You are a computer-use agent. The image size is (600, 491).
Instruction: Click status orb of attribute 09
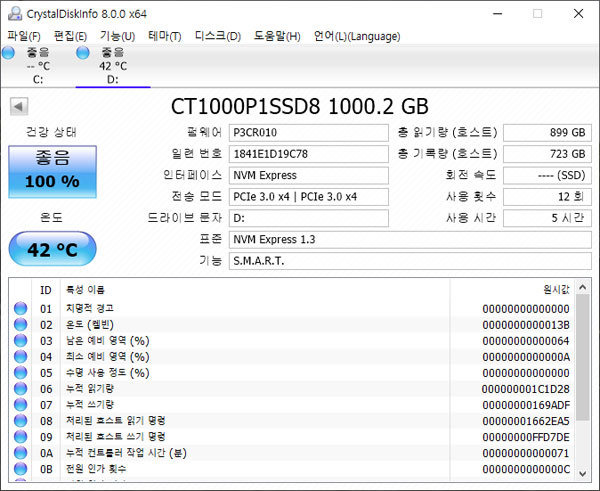[21, 437]
